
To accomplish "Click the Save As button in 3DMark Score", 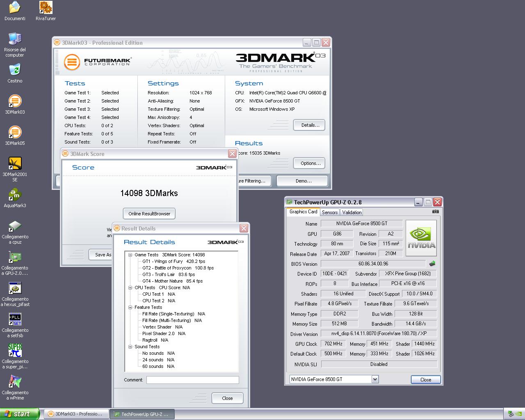I will click(x=101, y=255).
